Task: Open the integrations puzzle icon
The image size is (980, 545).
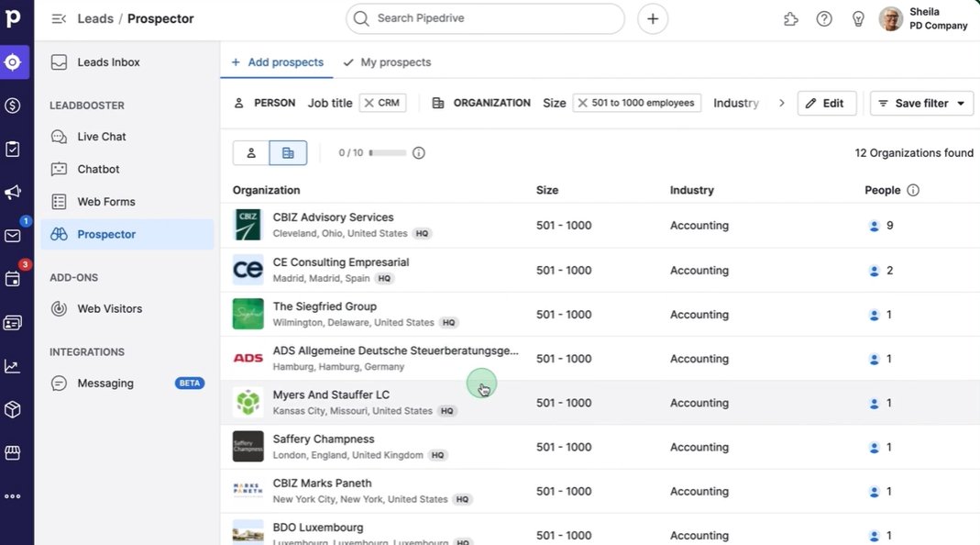Action: (x=790, y=18)
